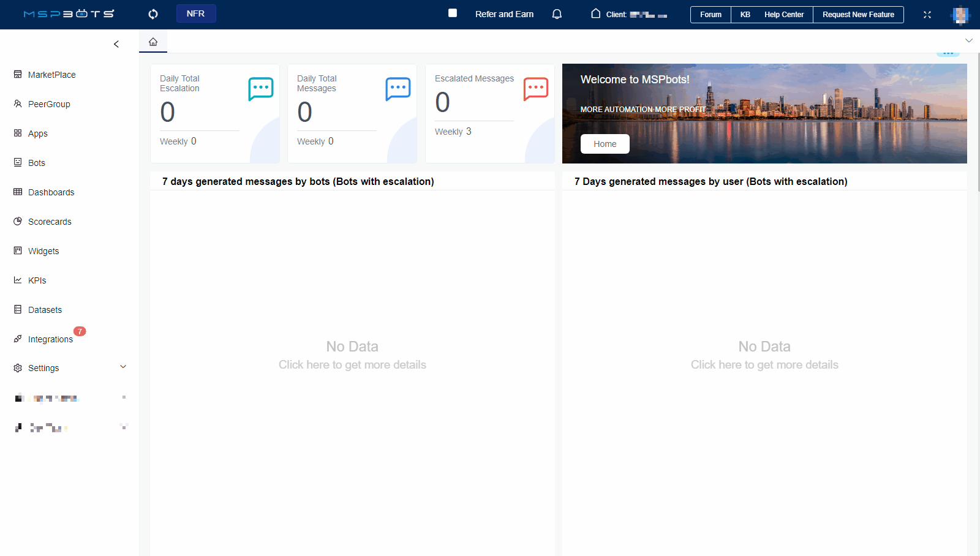This screenshot has width=980, height=556.
Task: Click the NFR badge in the header
Action: pos(196,13)
